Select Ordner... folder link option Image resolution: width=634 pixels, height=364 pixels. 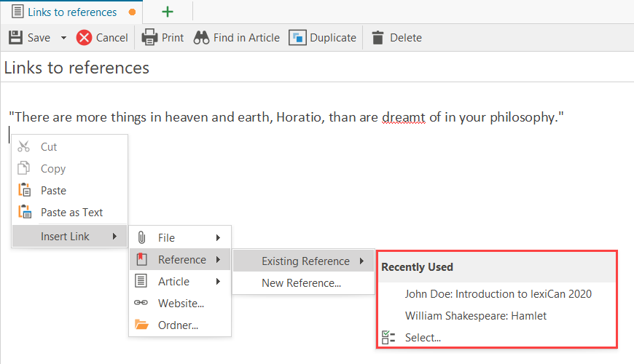point(179,325)
